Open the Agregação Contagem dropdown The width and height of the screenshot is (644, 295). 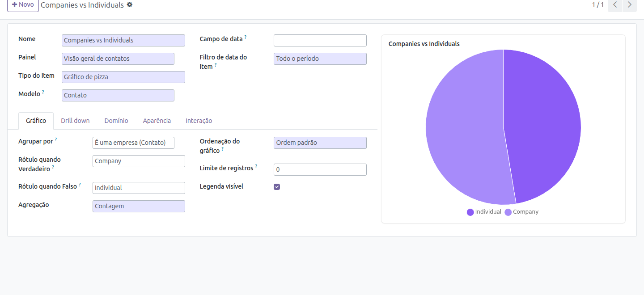tap(139, 206)
